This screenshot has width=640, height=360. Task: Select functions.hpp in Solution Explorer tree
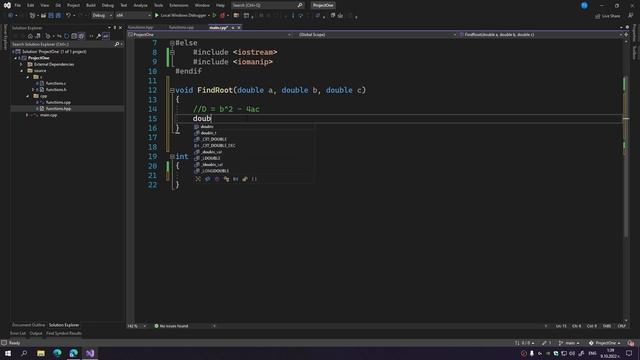pyautogui.click(x=58, y=109)
